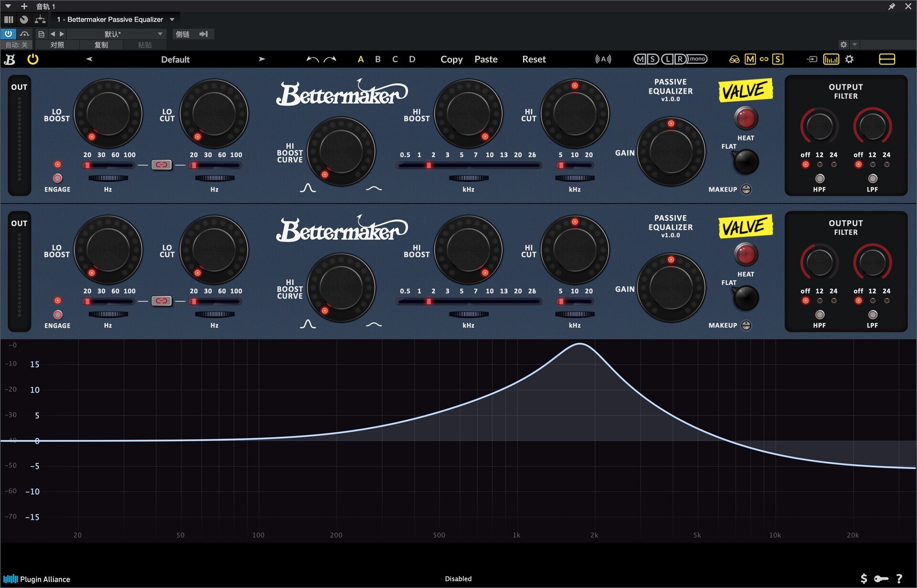Expand the track menu triangle

(8, 6)
